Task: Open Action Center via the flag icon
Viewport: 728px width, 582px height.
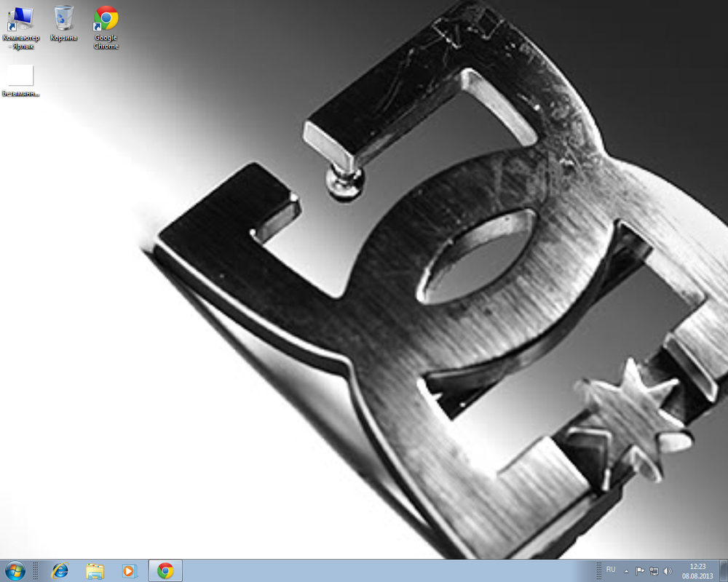Action: click(641, 570)
